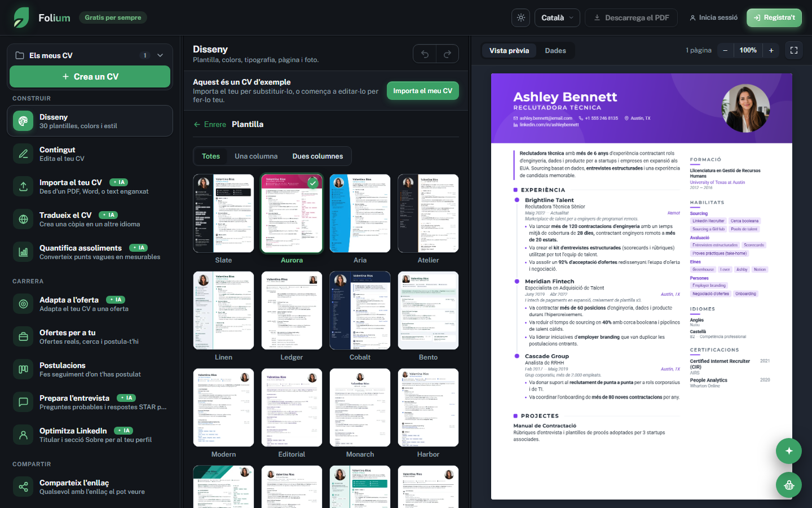Click the email icon in CV header
Screen dimensions: 812x508
[515, 118]
